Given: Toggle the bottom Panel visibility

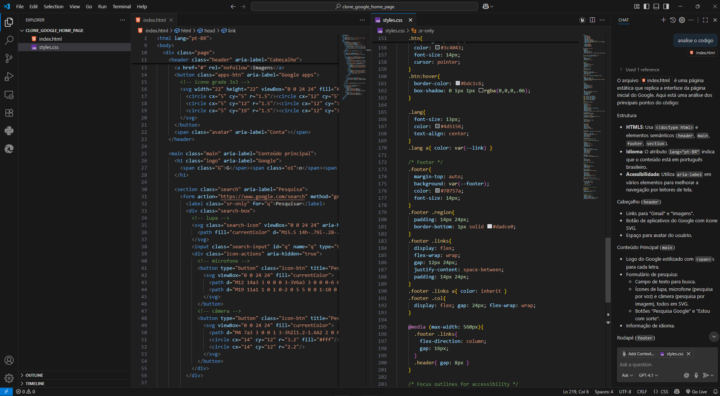Looking at the screenshot, I should (x=656, y=6).
